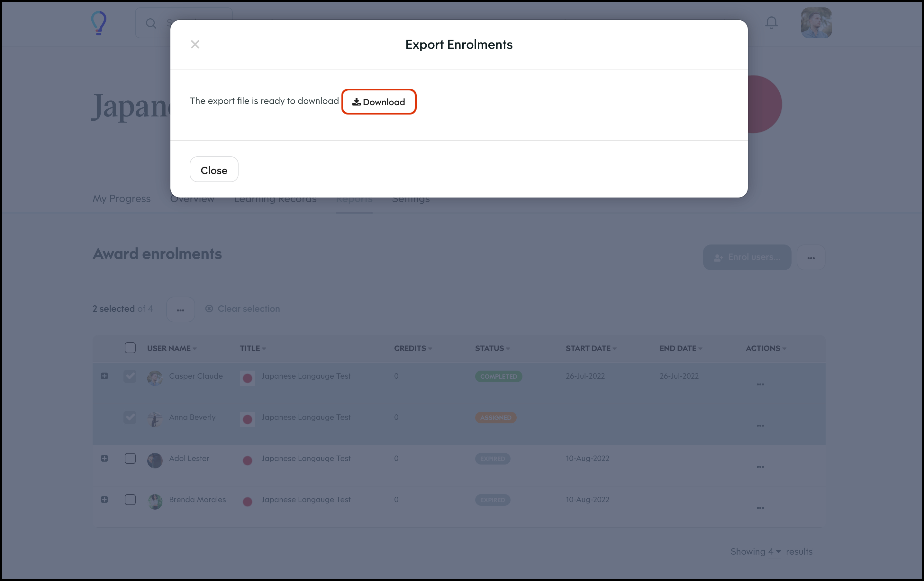This screenshot has height=581, width=924.
Task: Switch to the My Progress tab
Action: [121, 199]
